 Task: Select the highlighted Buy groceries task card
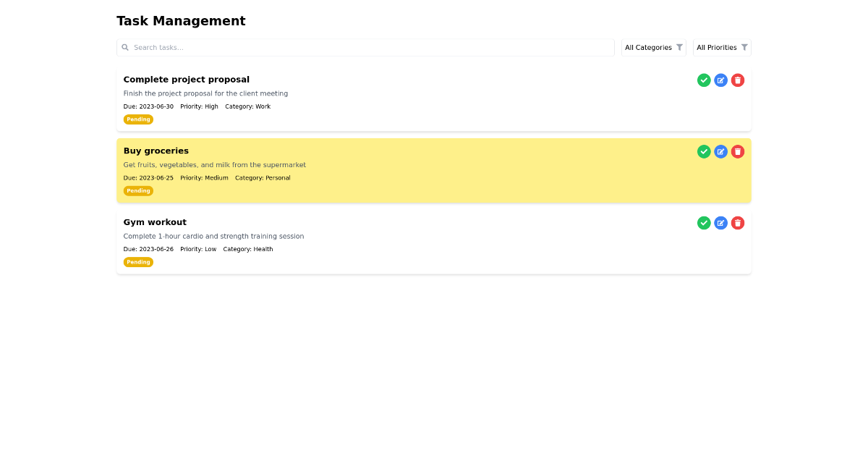tap(434, 171)
